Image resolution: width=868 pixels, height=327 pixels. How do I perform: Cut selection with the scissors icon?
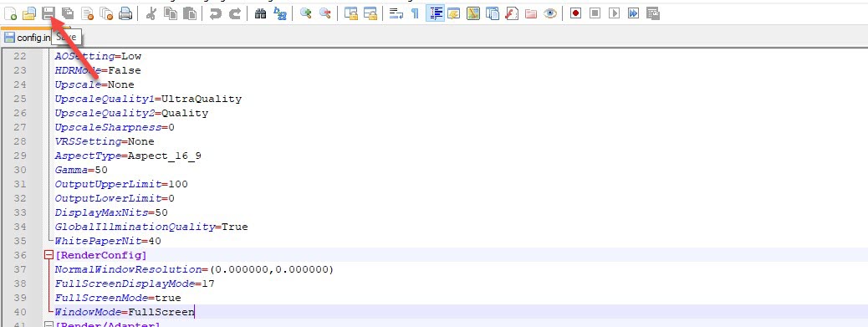[151, 14]
